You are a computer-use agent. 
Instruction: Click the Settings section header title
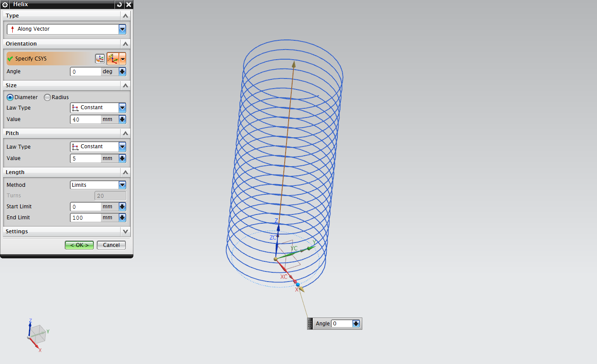pos(17,232)
